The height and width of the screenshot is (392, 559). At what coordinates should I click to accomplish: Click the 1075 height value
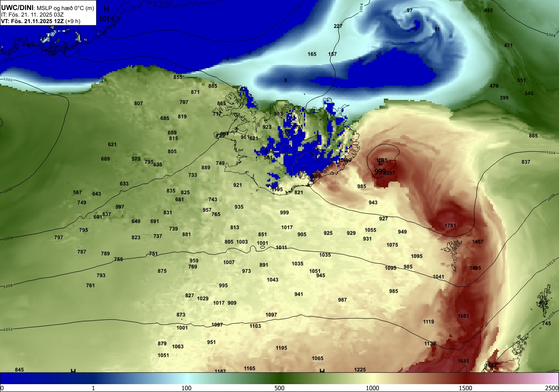point(392,245)
